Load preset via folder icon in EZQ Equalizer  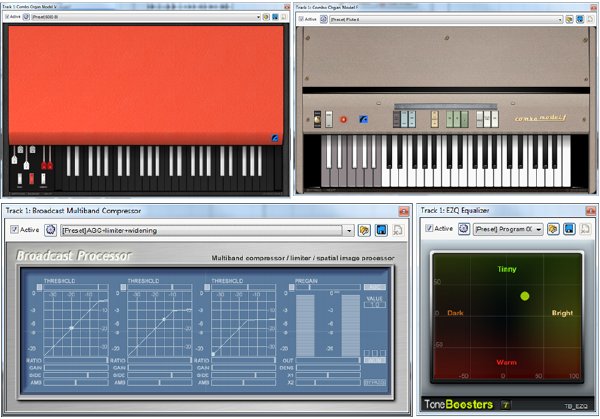553,229
